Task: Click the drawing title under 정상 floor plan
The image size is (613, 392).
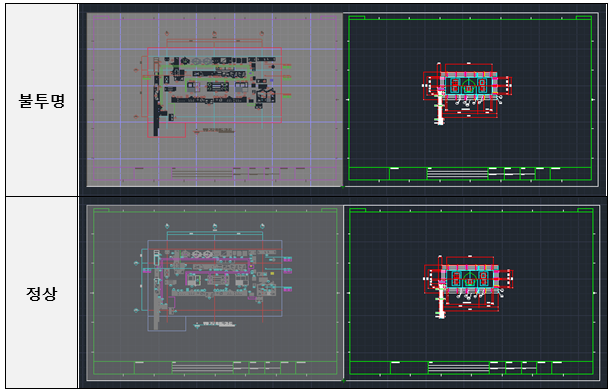Action: [x=217, y=324]
